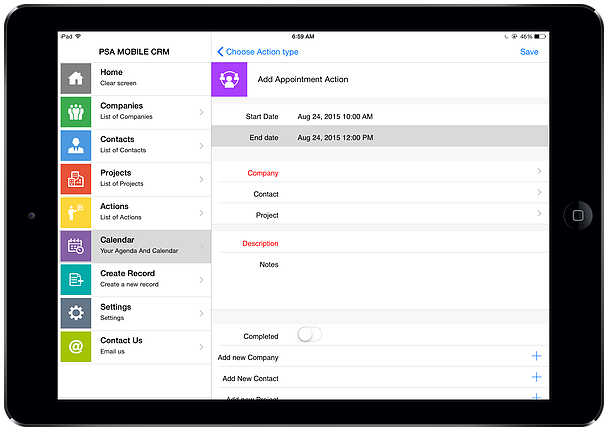Select the Home menu item

click(136, 79)
